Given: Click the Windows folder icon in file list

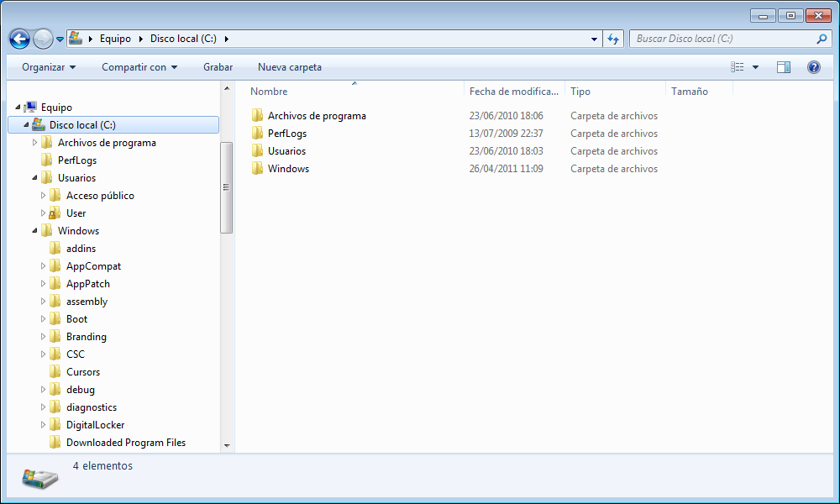Looking at the screenshot, I should click(258, 169).
